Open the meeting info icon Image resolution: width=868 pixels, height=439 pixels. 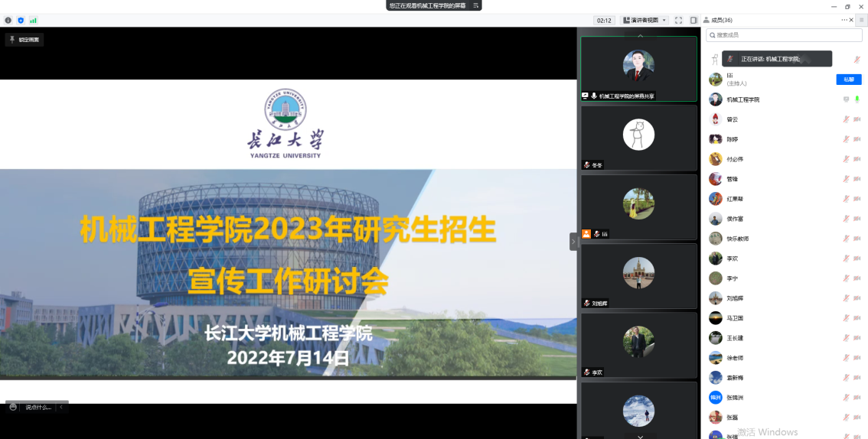tap(8, 21)
